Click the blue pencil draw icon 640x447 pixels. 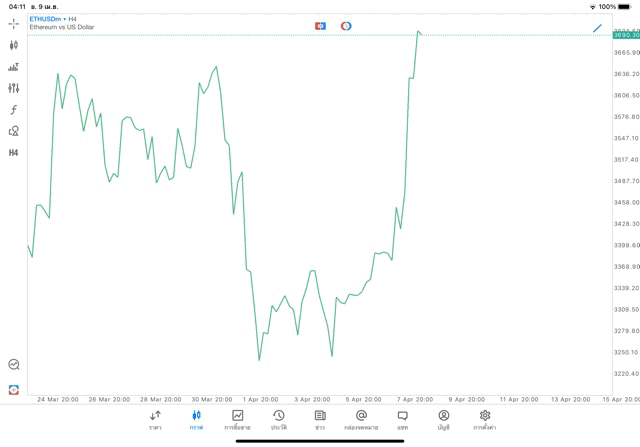click(597, 27)
